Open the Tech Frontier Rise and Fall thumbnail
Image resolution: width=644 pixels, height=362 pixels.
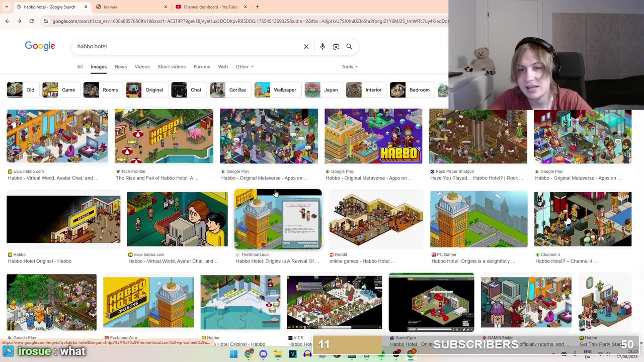coord(164,136)
